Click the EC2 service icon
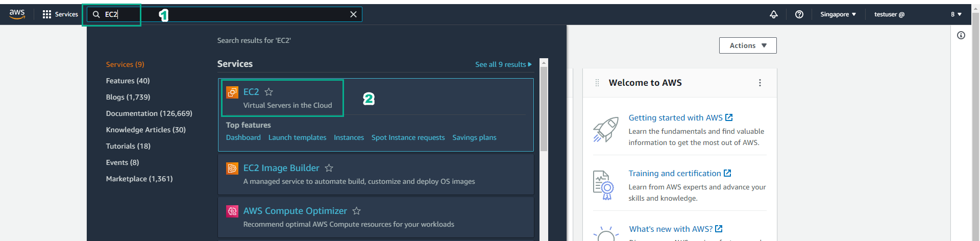This screenshot has height=241, width=980. click(x=232, y=92)
